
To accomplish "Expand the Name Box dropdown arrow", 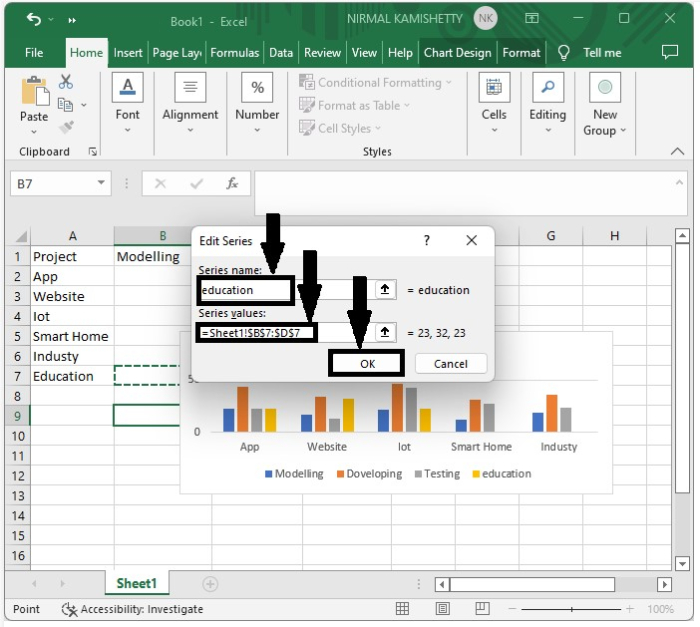I will click(101, 183).
